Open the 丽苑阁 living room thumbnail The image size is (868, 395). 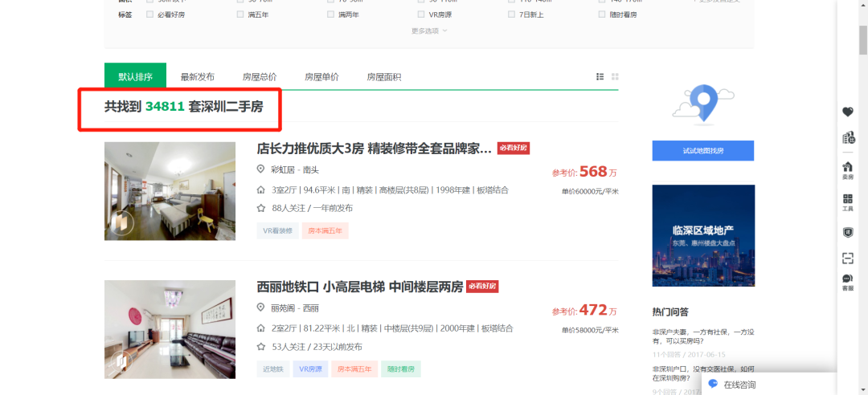[170, 329]
